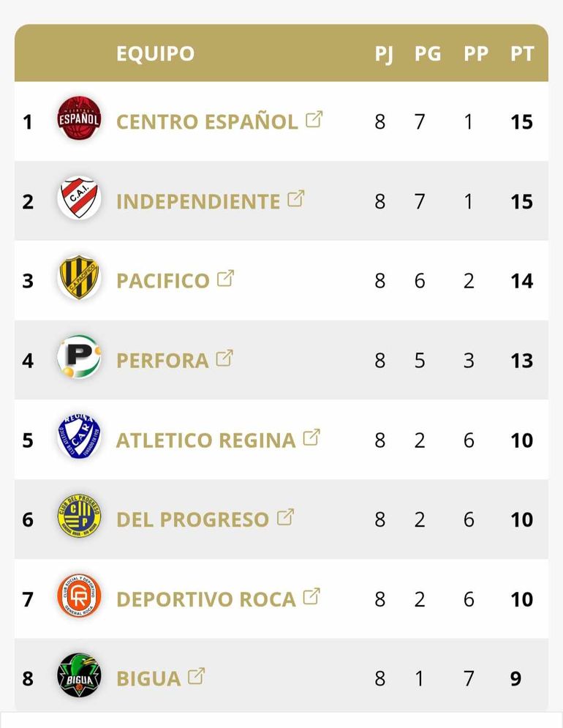Visit the DEL PROGRESO team link

(192, 520)
